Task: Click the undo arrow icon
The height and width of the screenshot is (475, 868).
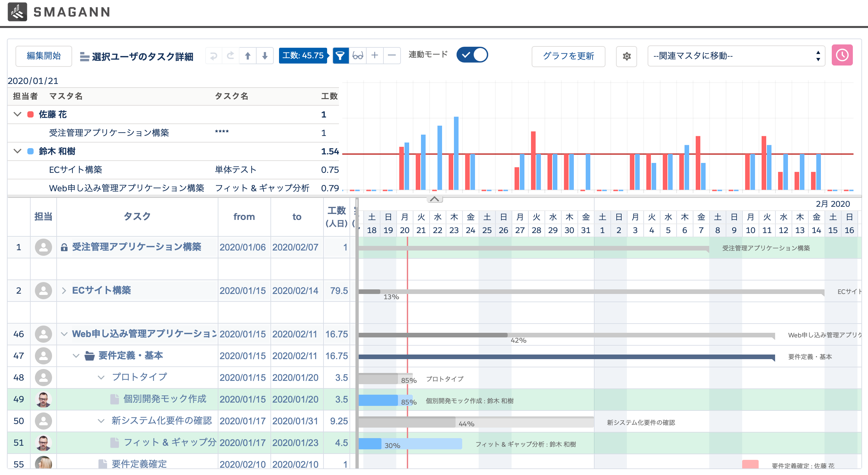Action: click(214, 56)
